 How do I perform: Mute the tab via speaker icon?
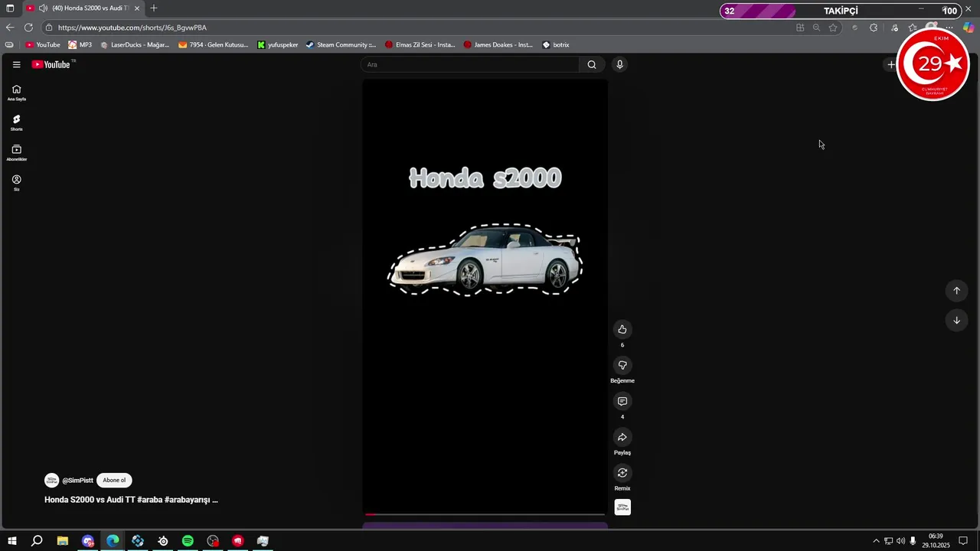point(44,8)
